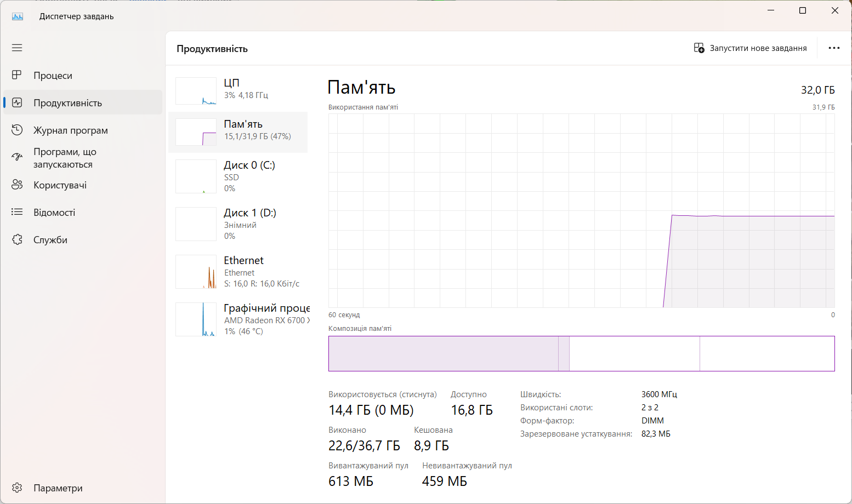
Task: Click the Диск 0 mini graph thumbnail
Action: 196,176
